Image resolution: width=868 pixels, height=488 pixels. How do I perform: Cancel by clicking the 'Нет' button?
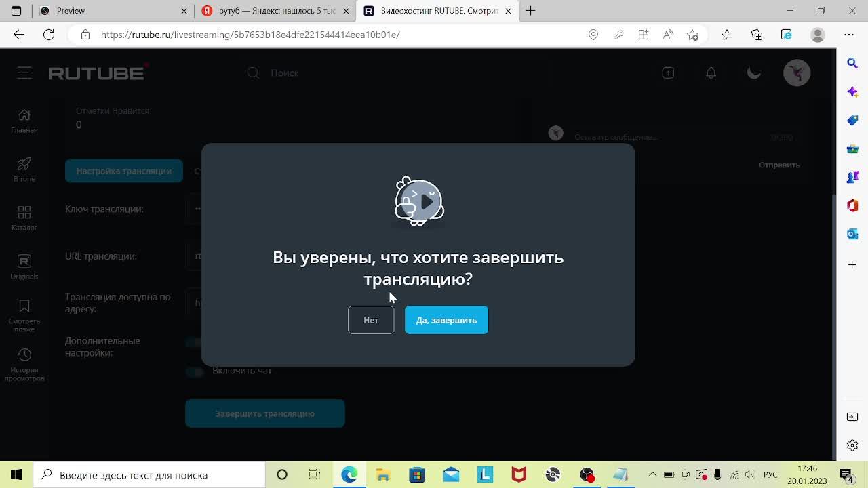371,320
